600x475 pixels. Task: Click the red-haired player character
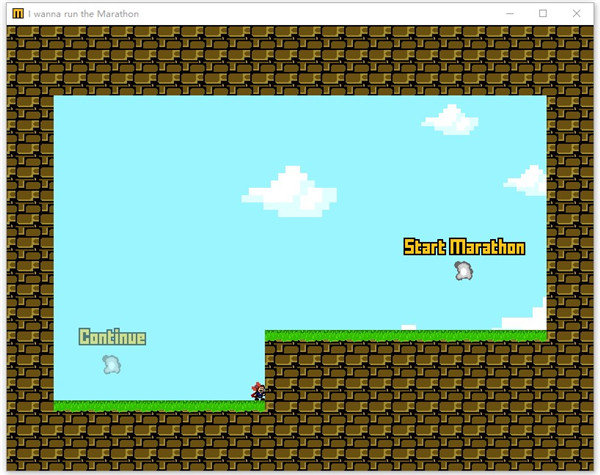pos(258,391)
